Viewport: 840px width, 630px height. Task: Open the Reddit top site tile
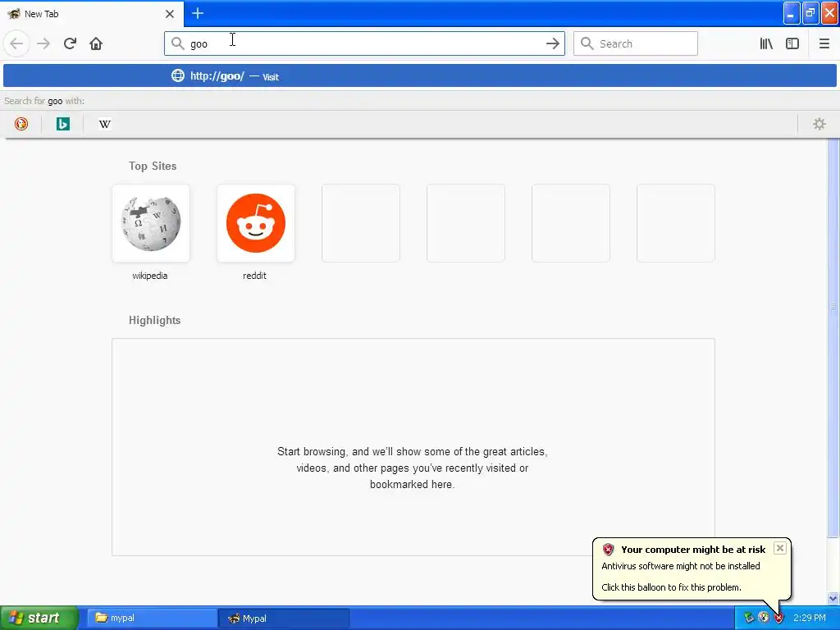point(256,223)
